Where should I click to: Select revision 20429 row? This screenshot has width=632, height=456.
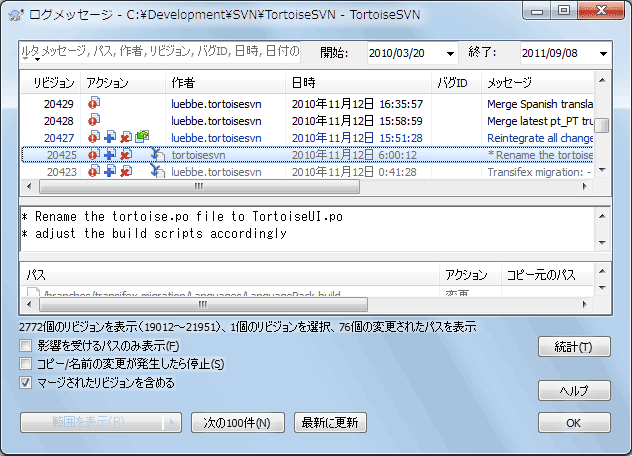pyautogui.click(x=307, y=104)
